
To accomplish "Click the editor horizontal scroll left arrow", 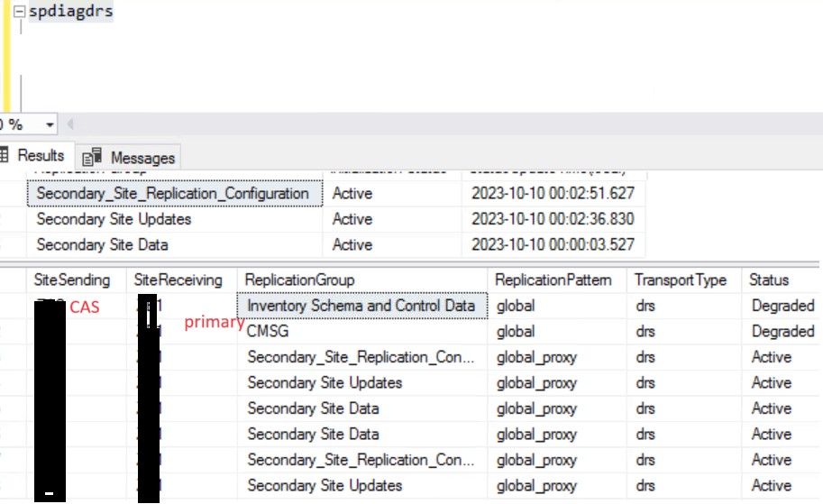I will tap(69, 124).
